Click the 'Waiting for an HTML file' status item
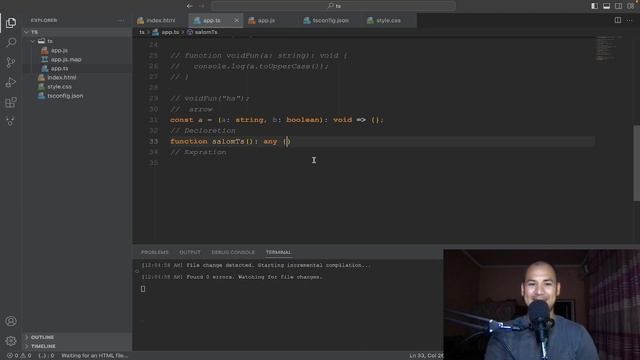 tap(95, 356)
